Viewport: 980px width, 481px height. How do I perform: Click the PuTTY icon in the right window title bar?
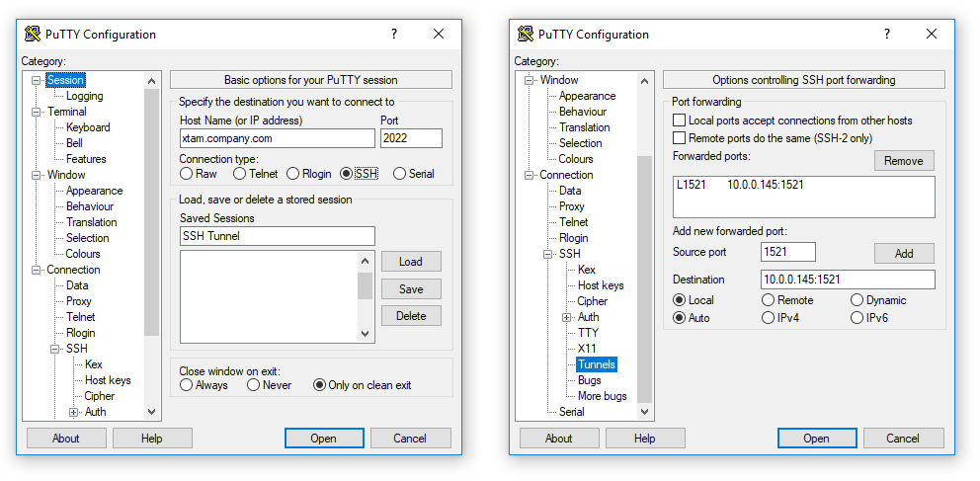coord(526,34)
